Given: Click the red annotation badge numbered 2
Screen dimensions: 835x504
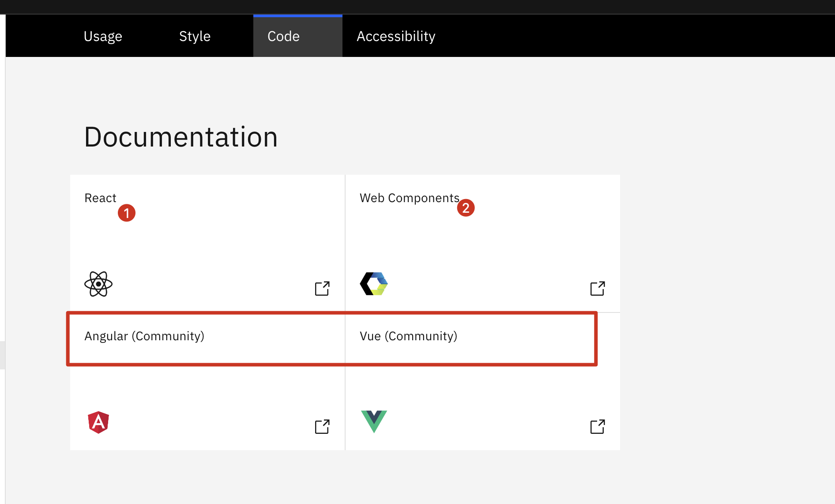Looking at the screenshot, I should point(466,208).
